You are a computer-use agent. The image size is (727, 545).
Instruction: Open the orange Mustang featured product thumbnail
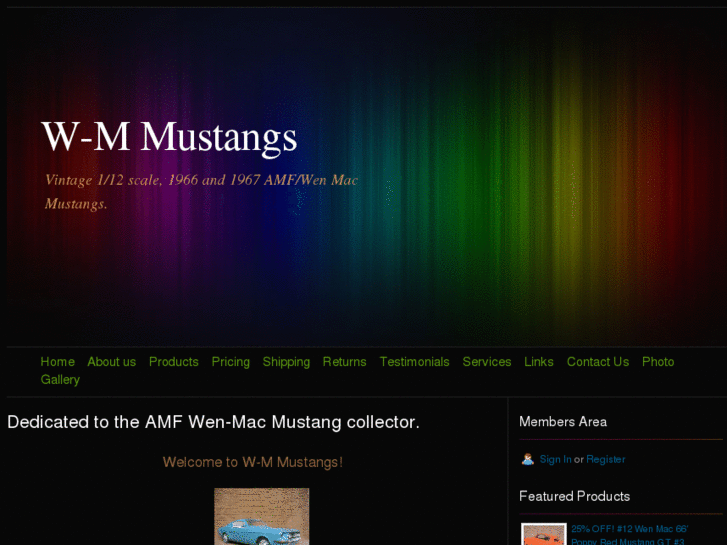tap(544, 534)
